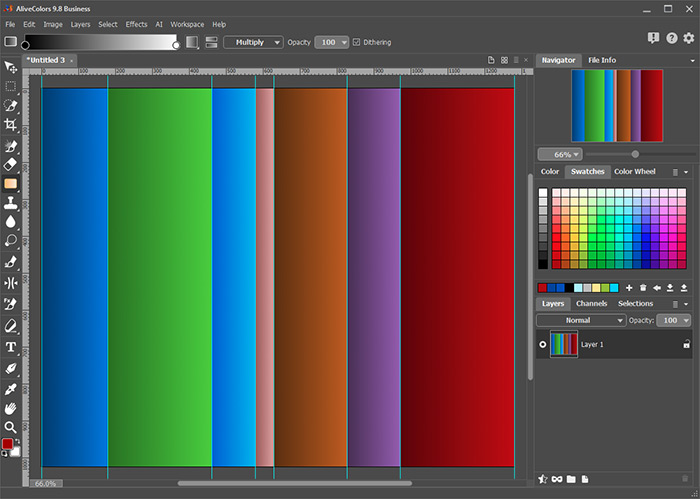Select the Eyedropper tool
The height and width of the screenshot is (499, 700).
[x=11, y=389]
